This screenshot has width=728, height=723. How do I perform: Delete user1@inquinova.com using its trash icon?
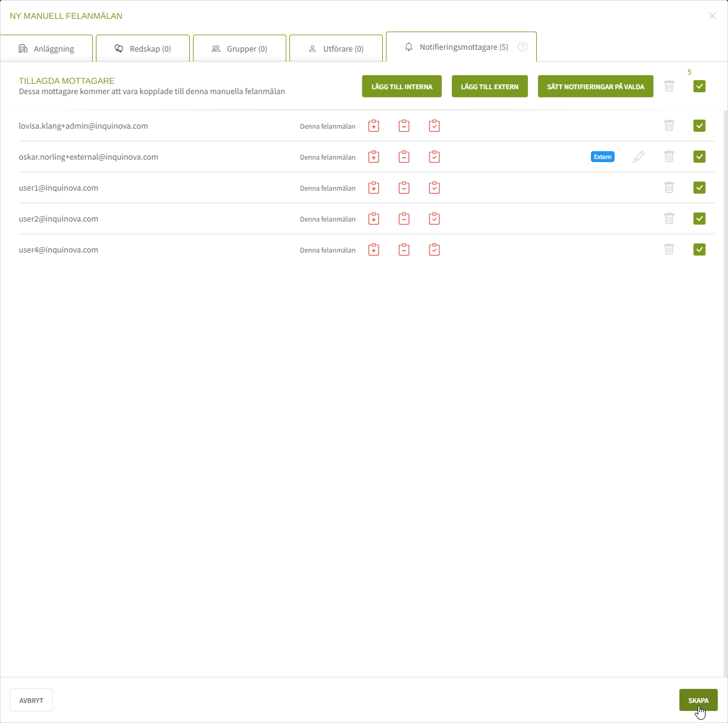coord(669,188)
